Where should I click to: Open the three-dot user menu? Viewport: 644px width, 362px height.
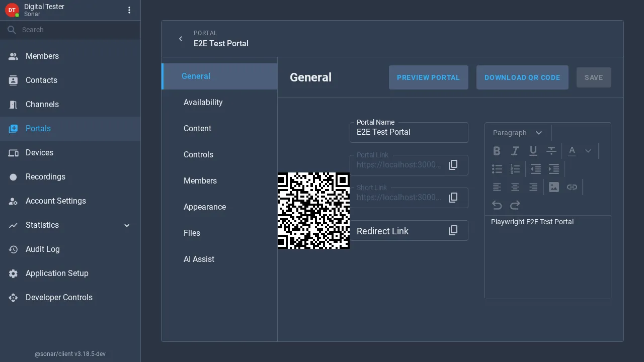point(129,10)
